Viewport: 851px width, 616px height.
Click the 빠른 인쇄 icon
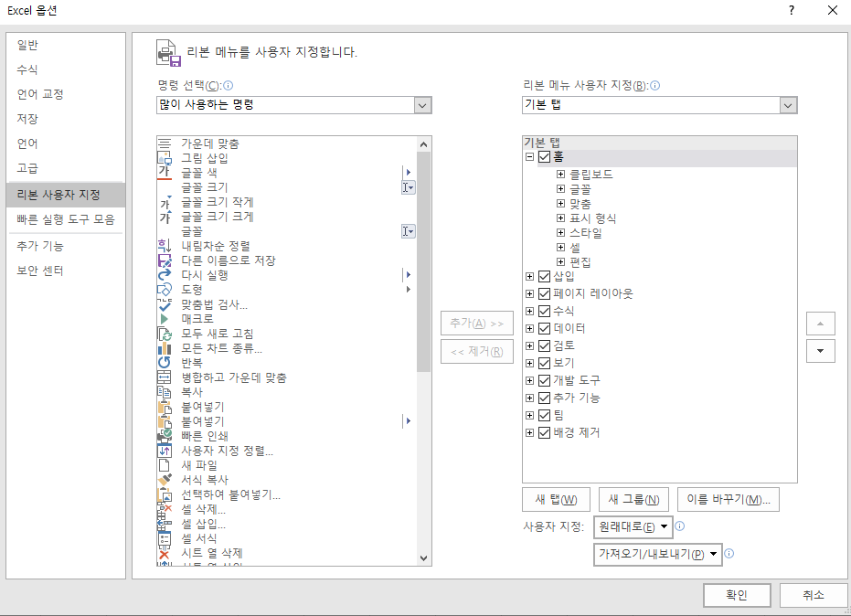pos(165,436)
